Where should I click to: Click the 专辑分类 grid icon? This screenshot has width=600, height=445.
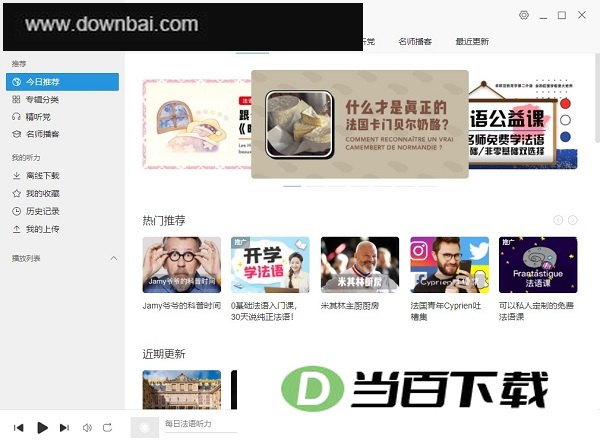[16, 99]
